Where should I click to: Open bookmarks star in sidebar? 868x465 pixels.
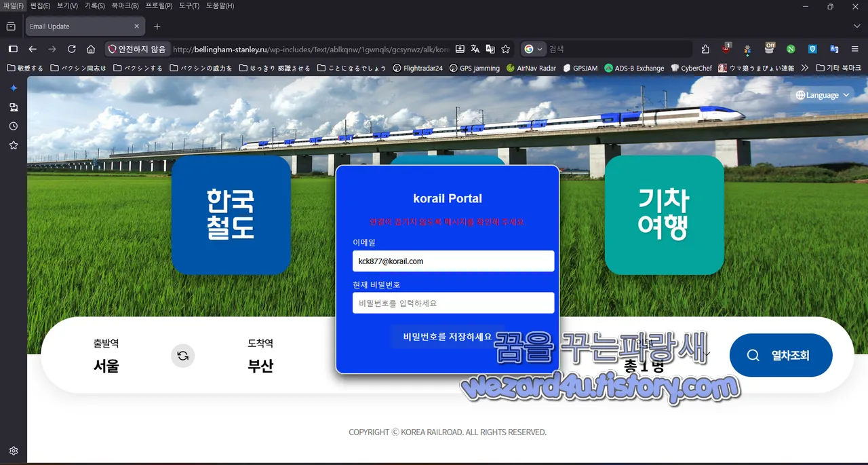(x=13, y=145)
